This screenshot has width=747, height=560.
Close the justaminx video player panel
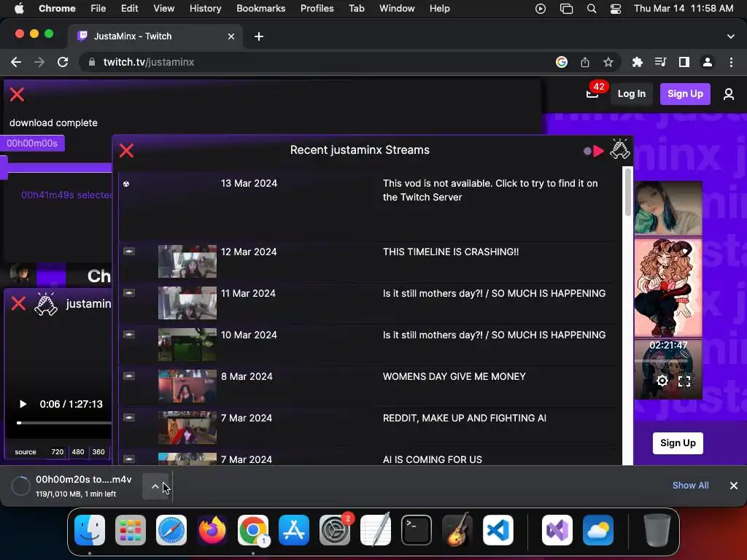[x=18, y=303]
